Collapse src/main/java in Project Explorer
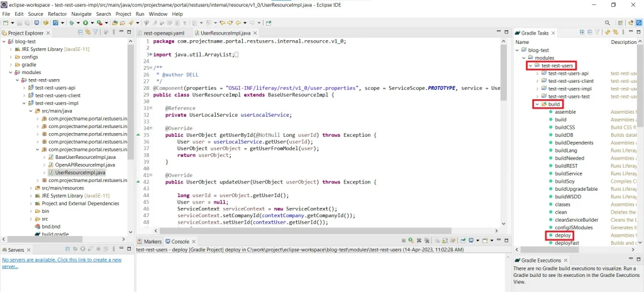This screenshot has width=644, height=292. point(31,111)
